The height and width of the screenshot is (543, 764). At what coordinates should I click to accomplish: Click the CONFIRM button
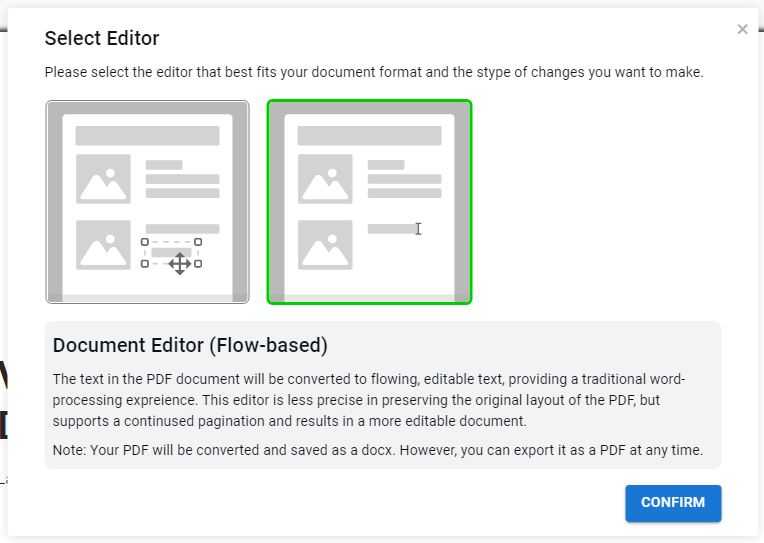click(x=672, y=502)
